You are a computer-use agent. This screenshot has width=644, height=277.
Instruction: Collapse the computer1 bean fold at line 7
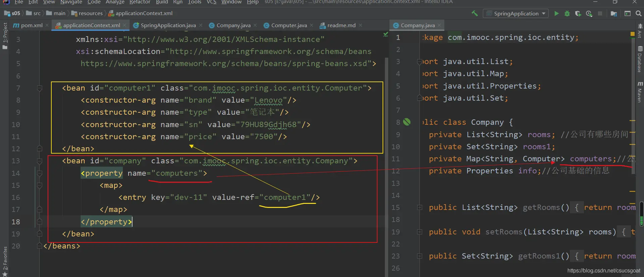pos(40,88)
